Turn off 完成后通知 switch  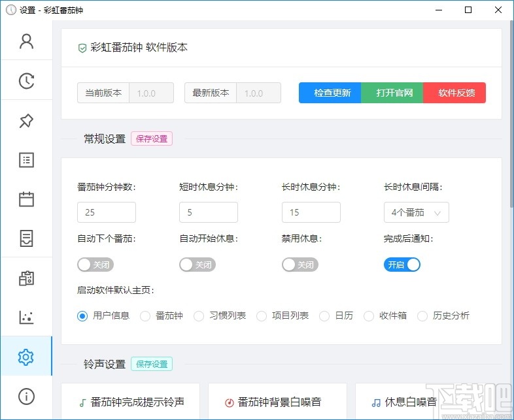click(402, 265)
